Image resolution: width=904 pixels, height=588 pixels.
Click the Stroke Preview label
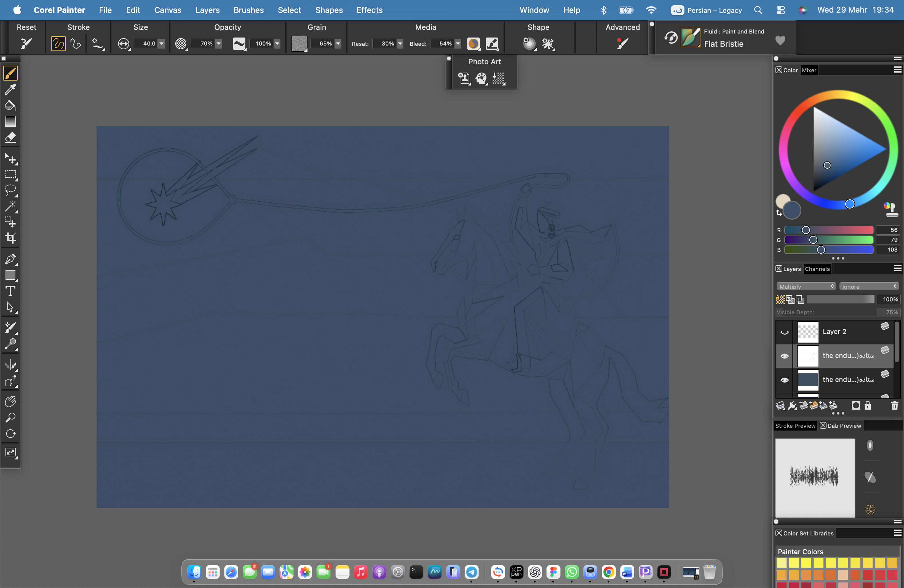point(795,425)
